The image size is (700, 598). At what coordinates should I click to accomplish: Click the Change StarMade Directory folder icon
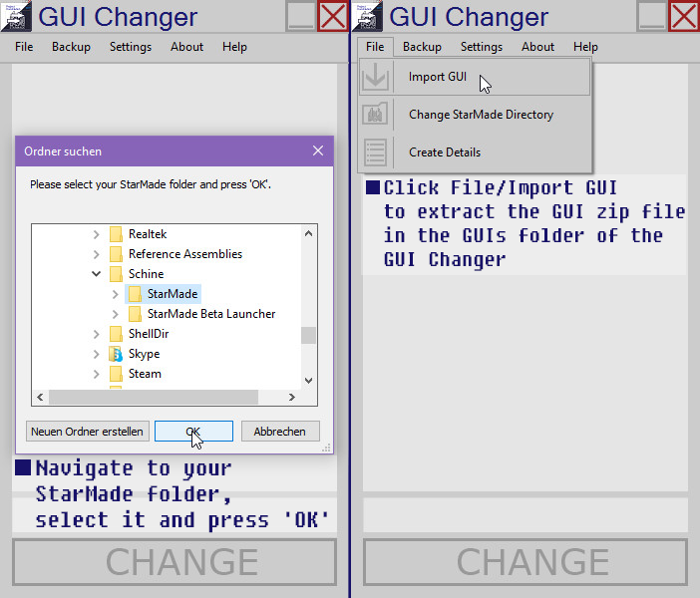point(375,115)
